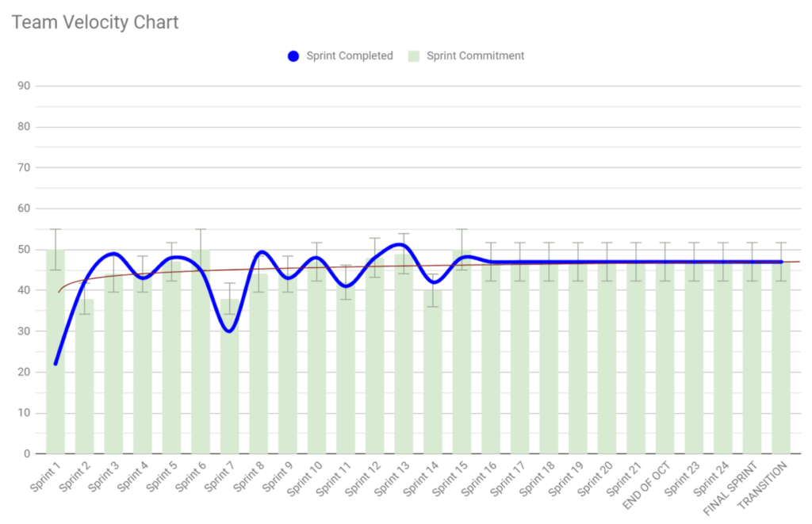Select the Sprint 7 dip on the blue line

(x=228, y=331)
